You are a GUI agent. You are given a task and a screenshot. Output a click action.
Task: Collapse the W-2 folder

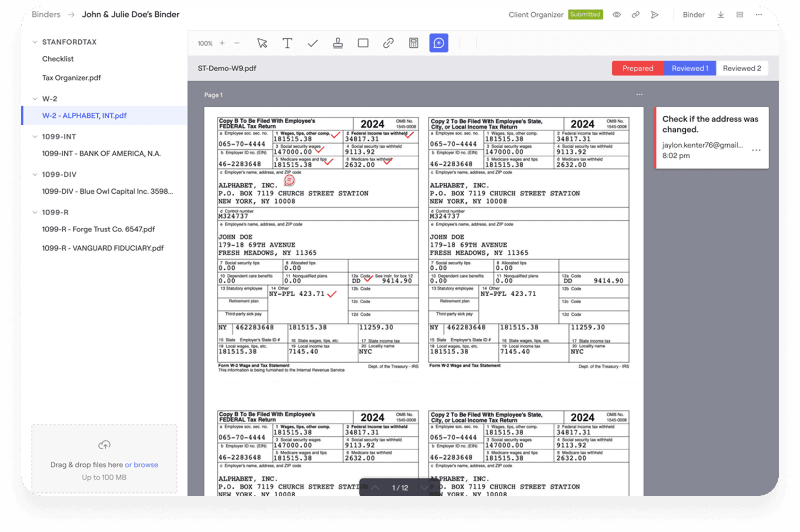coord(35,99)
